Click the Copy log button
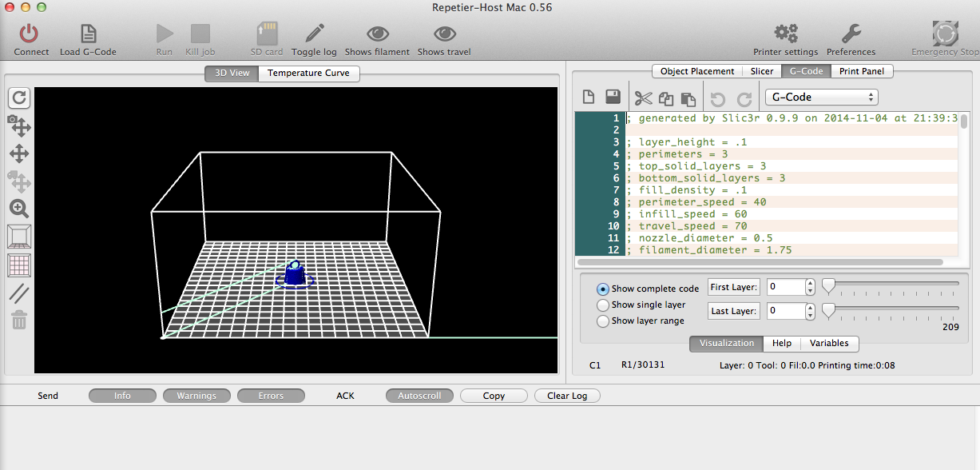 [x=494, y=396]
